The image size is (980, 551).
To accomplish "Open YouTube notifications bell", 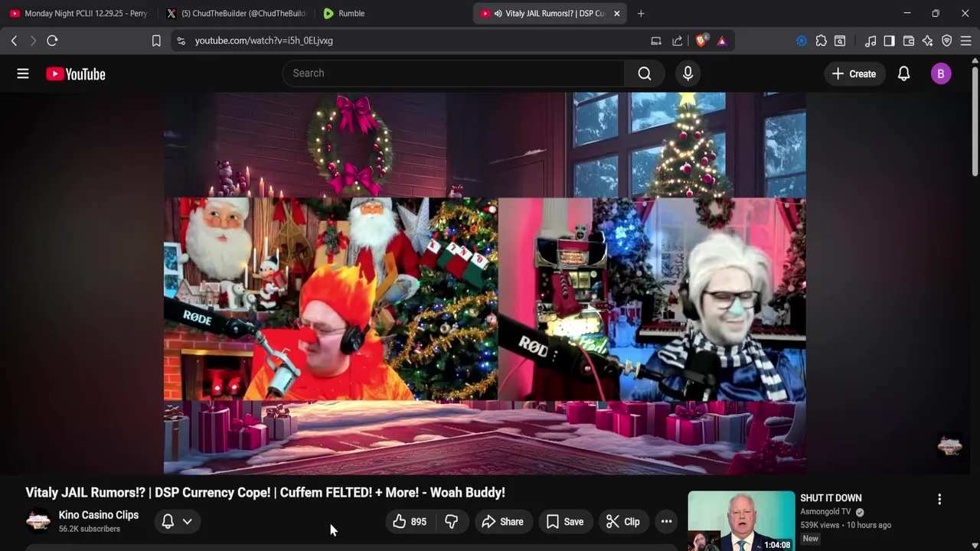I will point(903,73).
